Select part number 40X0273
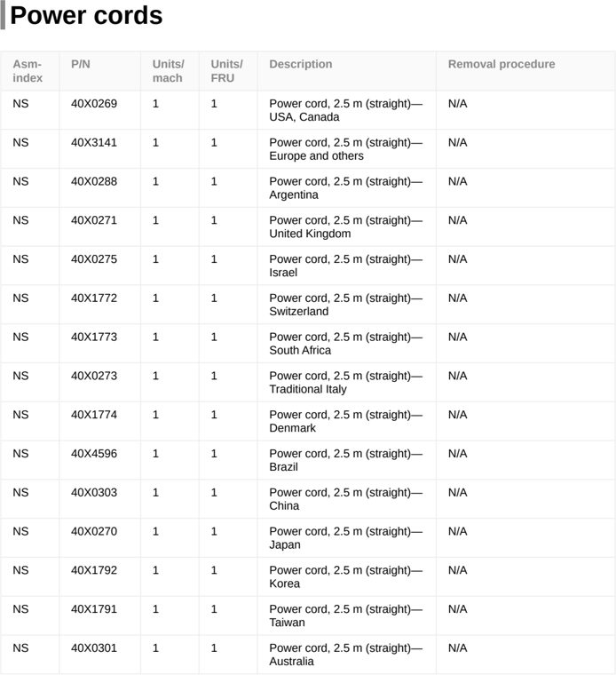This screenshot has height=675, width=616. click(94, 376)
